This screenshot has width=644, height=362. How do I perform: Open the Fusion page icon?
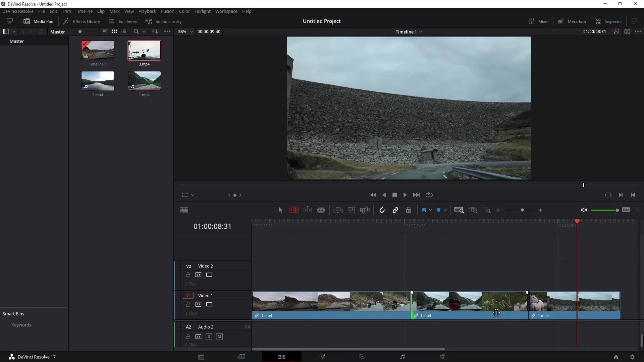pos(322,357)
